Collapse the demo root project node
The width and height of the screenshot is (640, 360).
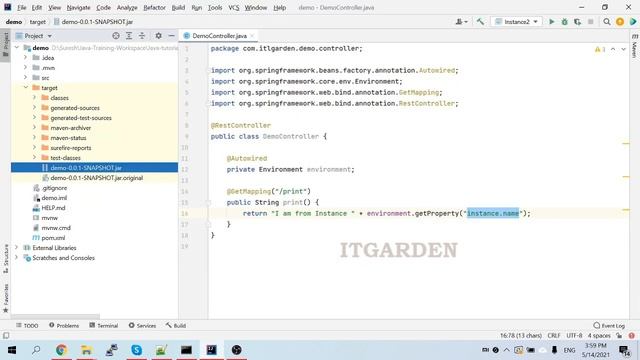(x=17, y=48)
